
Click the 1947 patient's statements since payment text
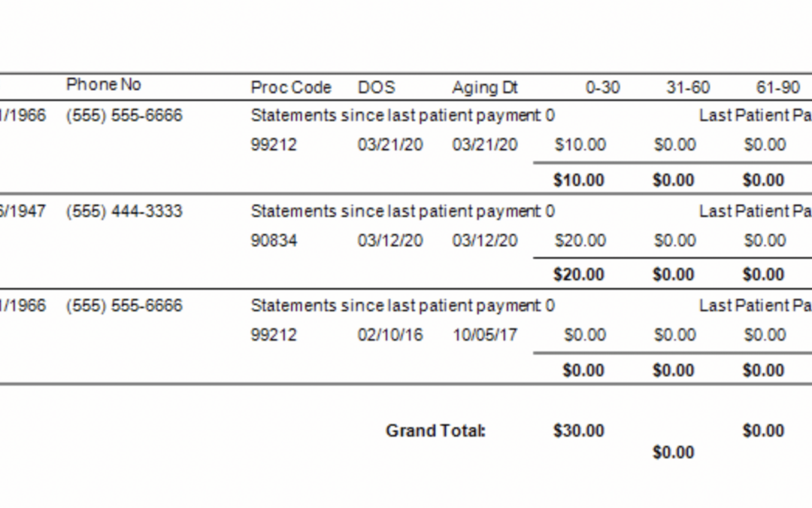tap(403, 211)
